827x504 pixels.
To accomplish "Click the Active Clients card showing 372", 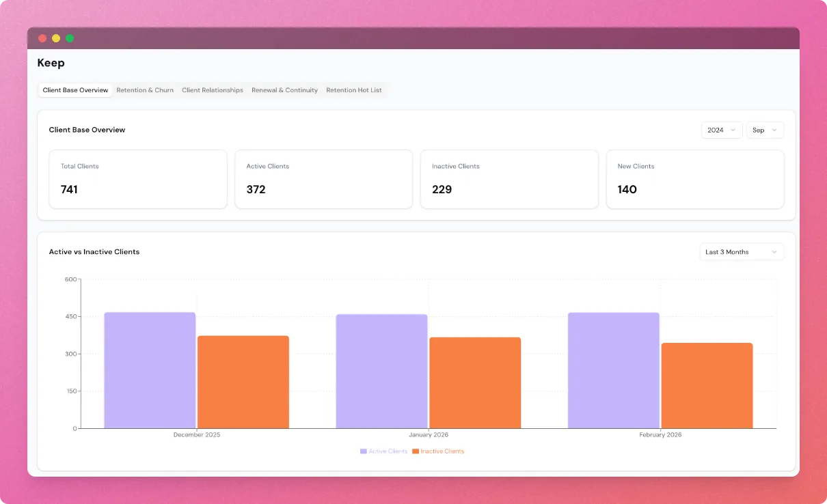I will tap(323, 179).
